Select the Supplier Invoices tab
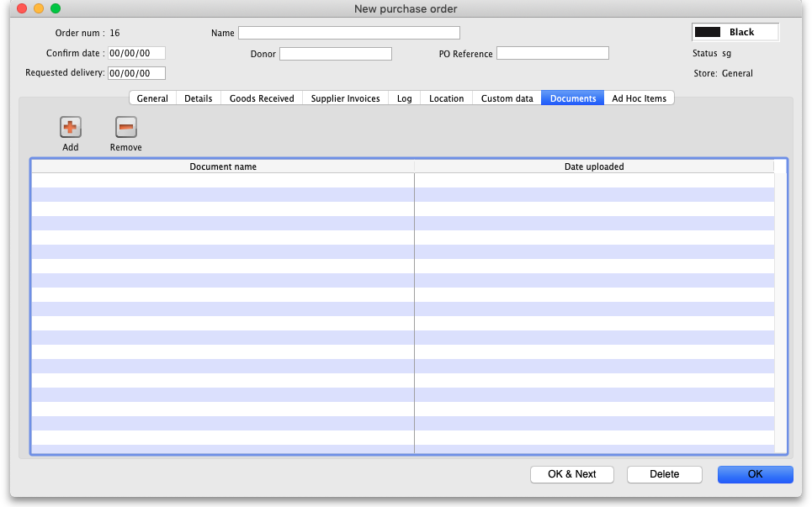The image size is (812, 507). (345, 98)
